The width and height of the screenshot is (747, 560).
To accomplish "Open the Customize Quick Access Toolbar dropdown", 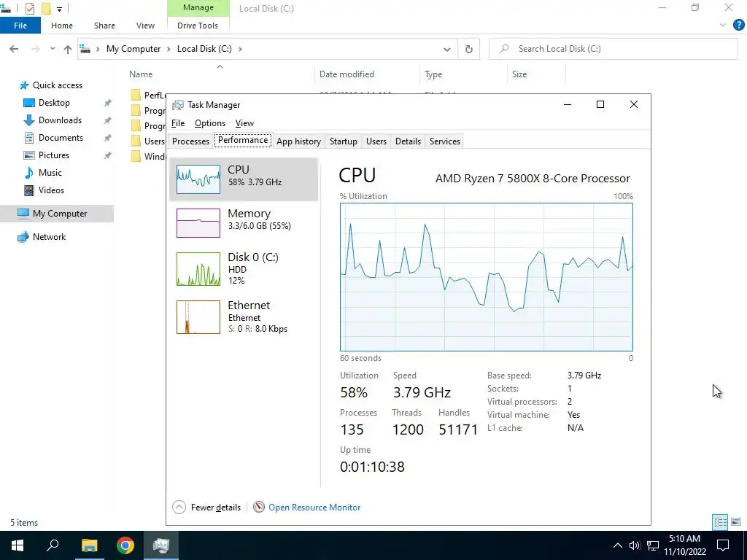I will pos(60,9).
